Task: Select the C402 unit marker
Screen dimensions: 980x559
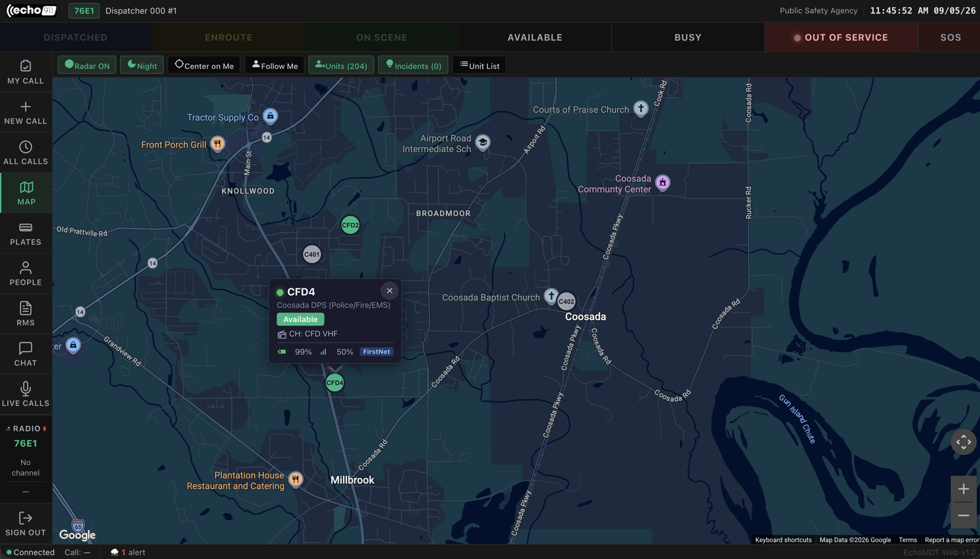Action: (566, 301)
